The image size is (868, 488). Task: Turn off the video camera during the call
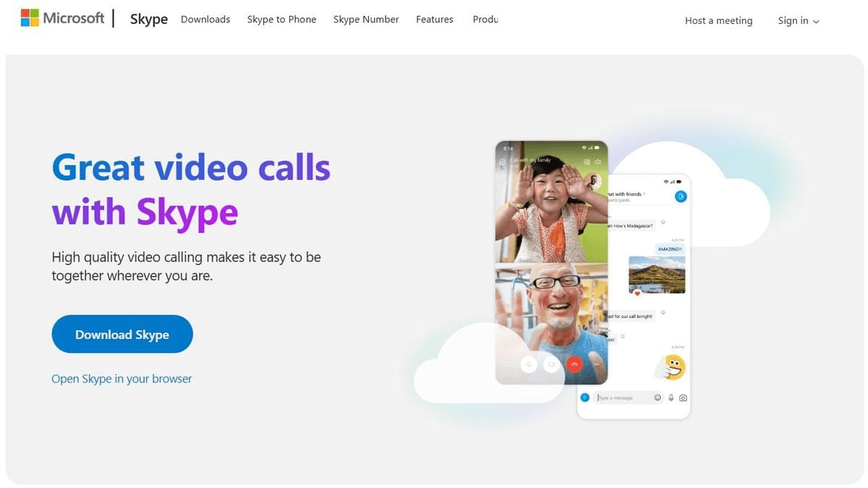[551, 364]
